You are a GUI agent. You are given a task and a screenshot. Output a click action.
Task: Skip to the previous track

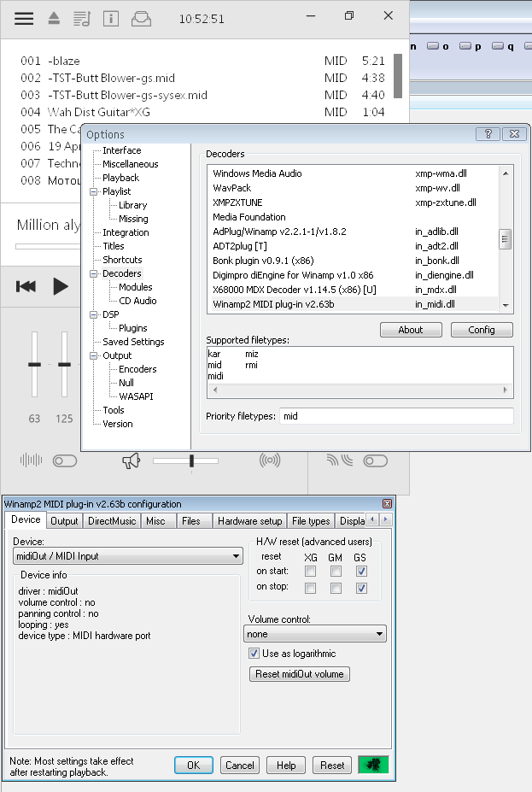(x=26, y=286)
